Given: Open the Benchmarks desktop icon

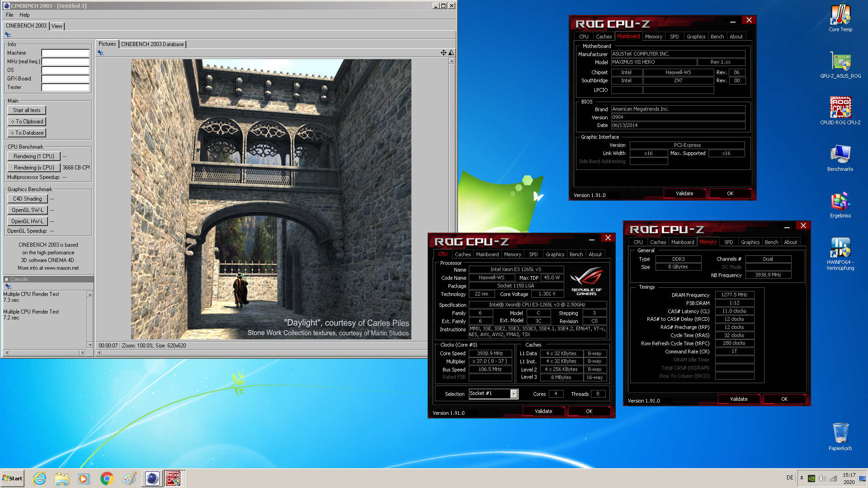Looking at the screenshot, I should [x=840, y=158].
